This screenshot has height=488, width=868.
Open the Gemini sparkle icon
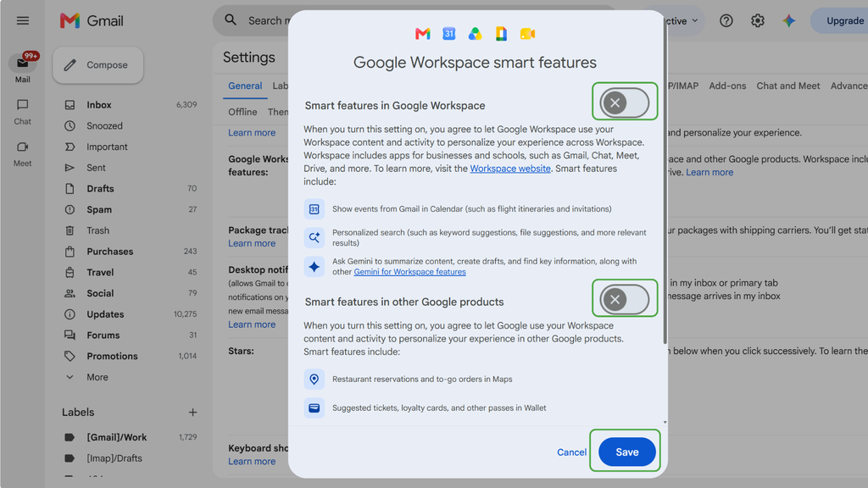coord(789,20)
